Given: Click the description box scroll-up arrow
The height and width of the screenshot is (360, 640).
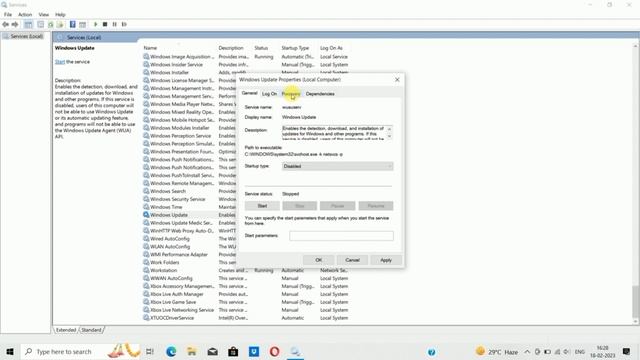Looking at the screenshot, I should click(389, 129).
